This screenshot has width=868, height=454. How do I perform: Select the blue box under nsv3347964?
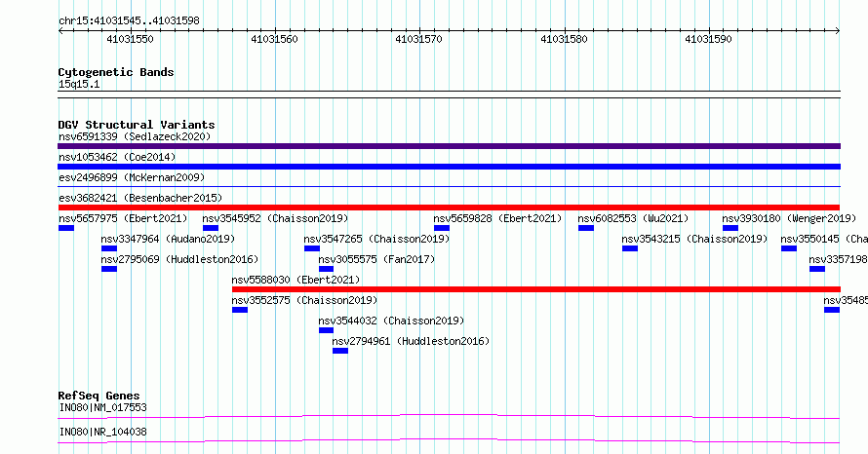click(x=109, y=248)
